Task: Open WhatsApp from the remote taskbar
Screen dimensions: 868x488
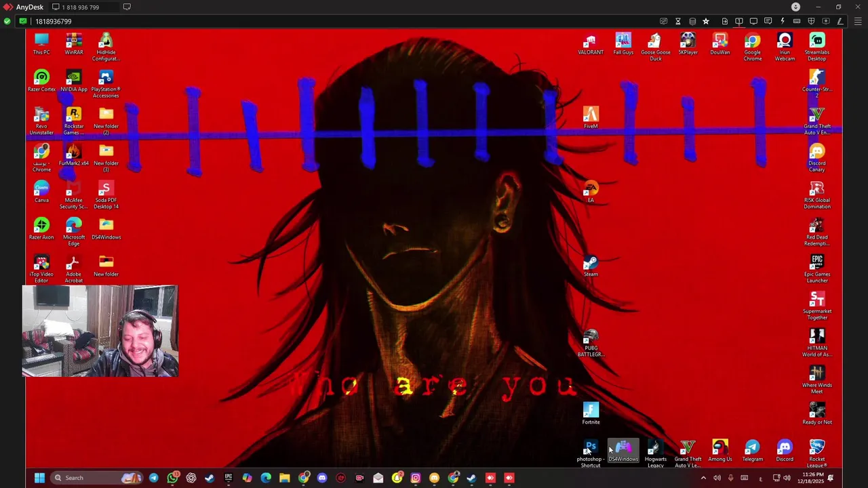Action: (x=172, y=478)
